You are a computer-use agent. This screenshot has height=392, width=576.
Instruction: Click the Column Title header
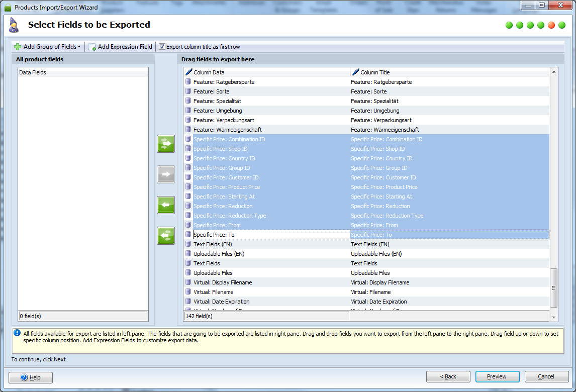(x=450, y=72)
